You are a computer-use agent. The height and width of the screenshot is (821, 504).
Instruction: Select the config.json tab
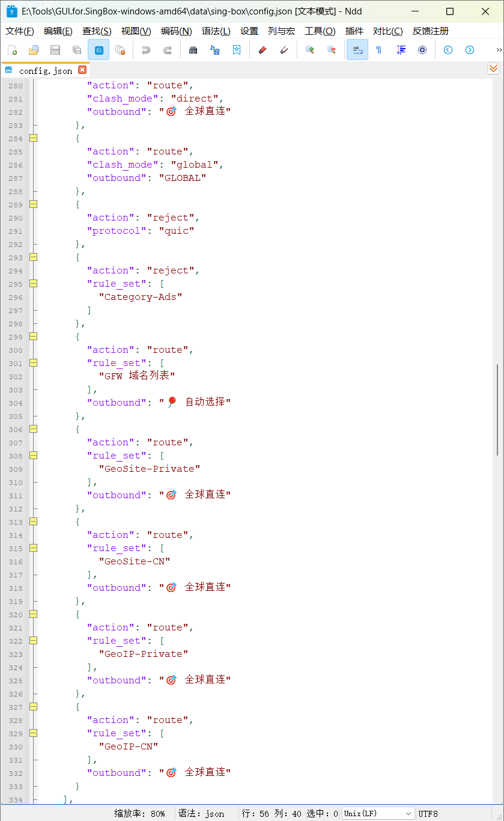click(46, 70)
